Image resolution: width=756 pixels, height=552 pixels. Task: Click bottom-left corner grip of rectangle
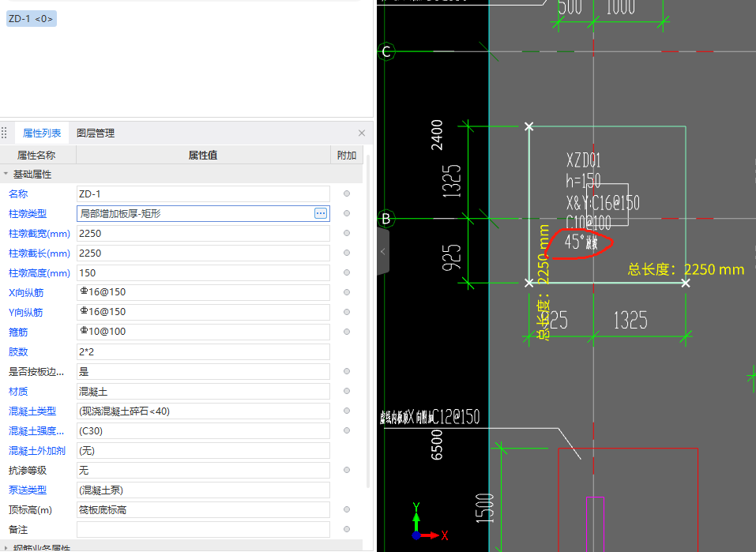click(x=529, y=283)
